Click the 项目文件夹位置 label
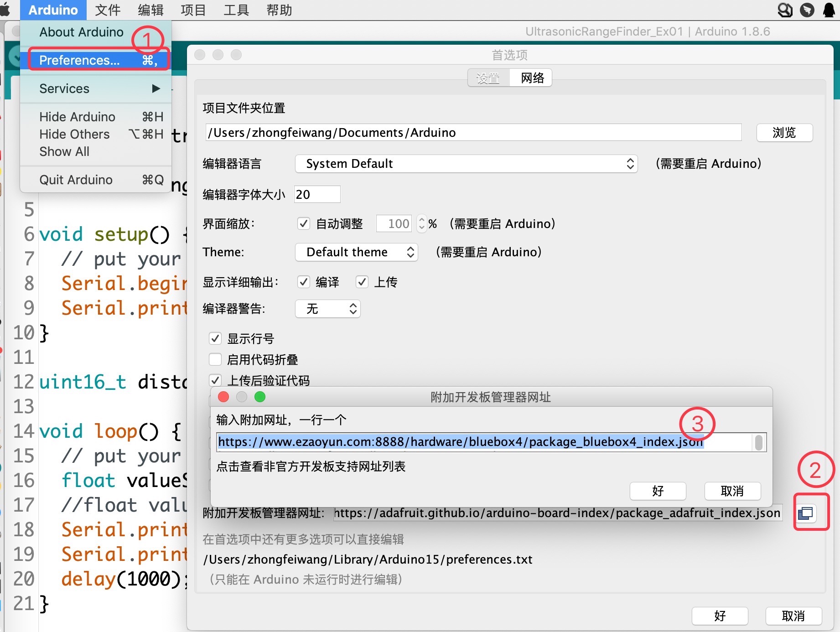Viewport: 840px width, 632px height. tap(244, 108)
